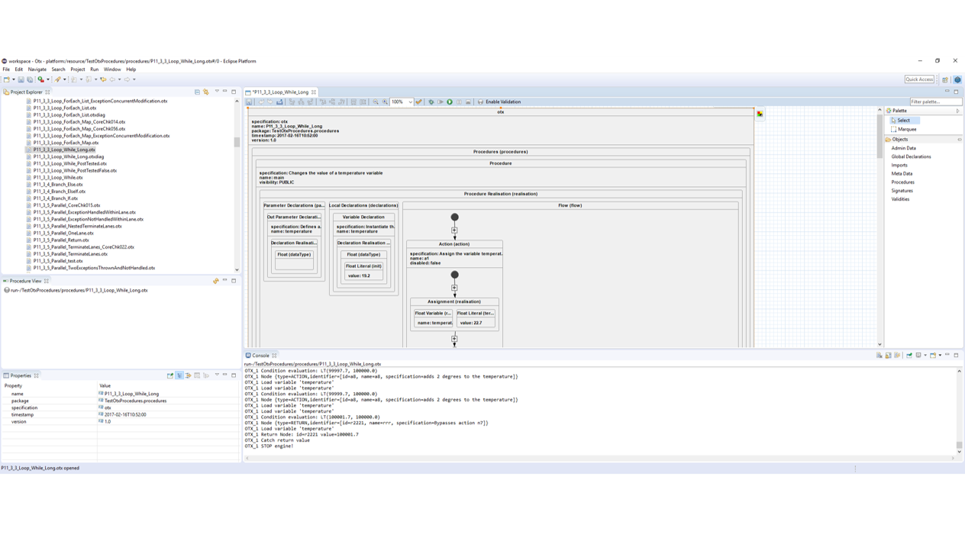Click the Undo arrow in editor toolbar

262,101
